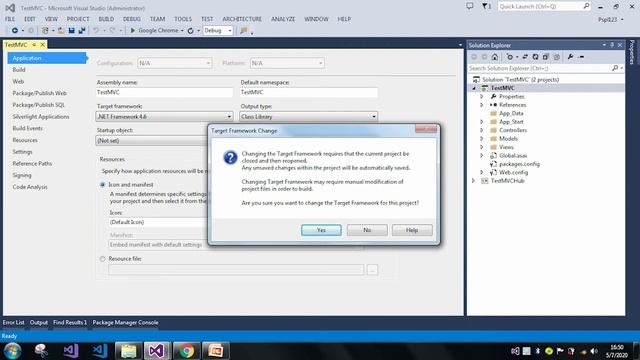
Task: Click the Find in Files toolbar icon
Action: pyautogui.click(x=244, y=31)
